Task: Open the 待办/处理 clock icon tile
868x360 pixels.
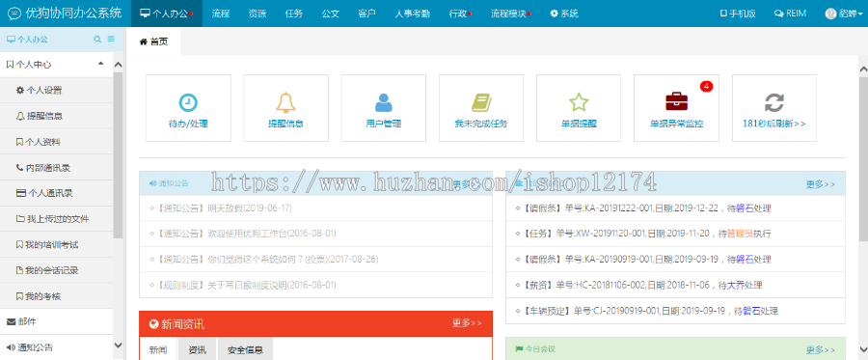Action: click(x=188, y=108)
